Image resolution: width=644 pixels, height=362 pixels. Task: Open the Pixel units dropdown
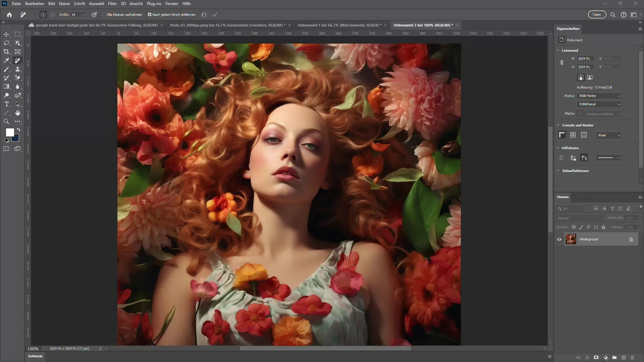pos(609,135)
